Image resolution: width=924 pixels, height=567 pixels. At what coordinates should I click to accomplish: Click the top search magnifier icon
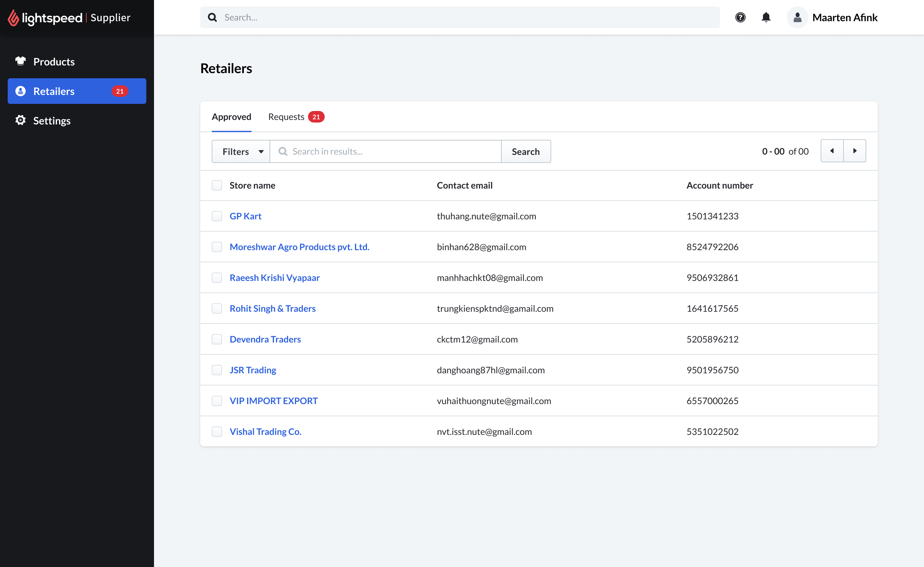212,18
